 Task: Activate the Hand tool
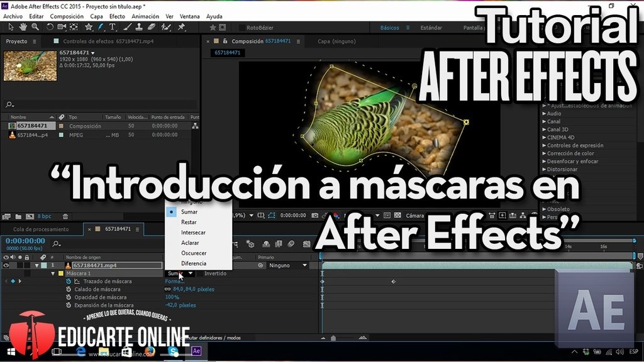23,27
